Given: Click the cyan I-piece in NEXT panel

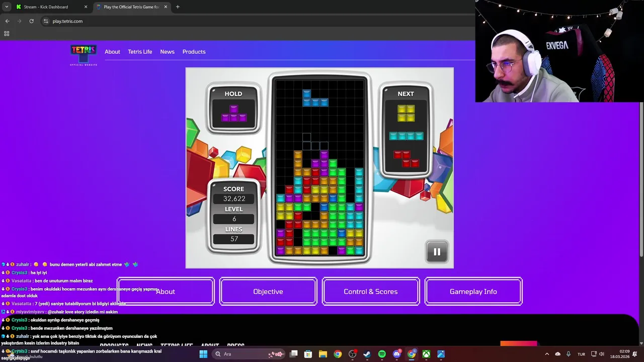Looking at the screenshot, I should [406, 136].
